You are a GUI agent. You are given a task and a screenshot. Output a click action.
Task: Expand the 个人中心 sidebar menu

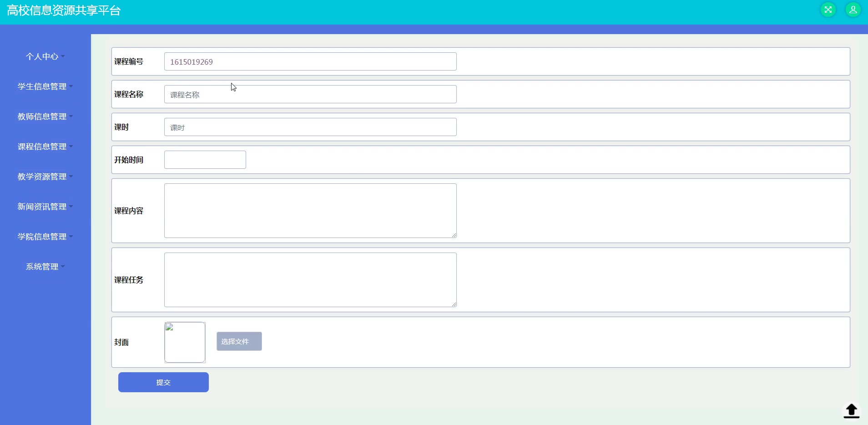tap(45, 56)
